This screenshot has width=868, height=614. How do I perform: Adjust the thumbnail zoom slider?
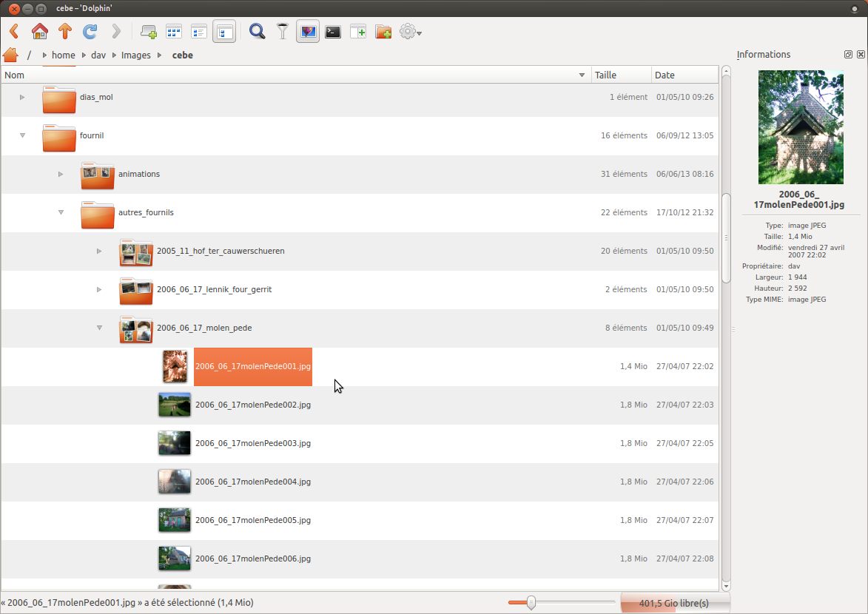(531, 603)
